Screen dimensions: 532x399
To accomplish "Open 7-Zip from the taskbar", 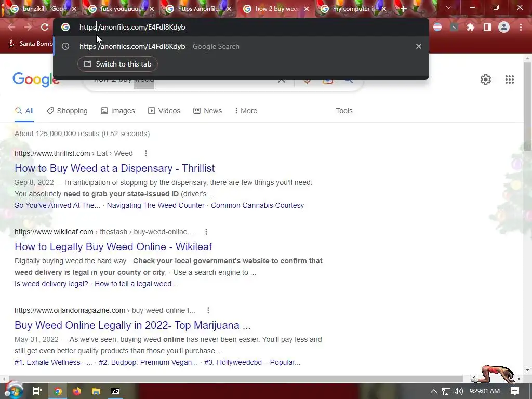I will 115,391.
